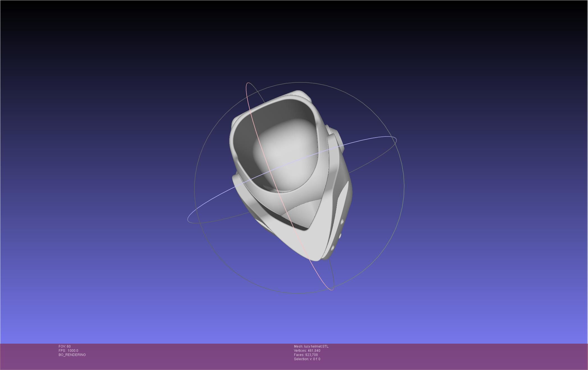The height and width of the screenshot is (370, 588).
Task: Click the 'Mesh: lucy helmet.STL' text
Action: pyautogui.click(x=311, y=346)
